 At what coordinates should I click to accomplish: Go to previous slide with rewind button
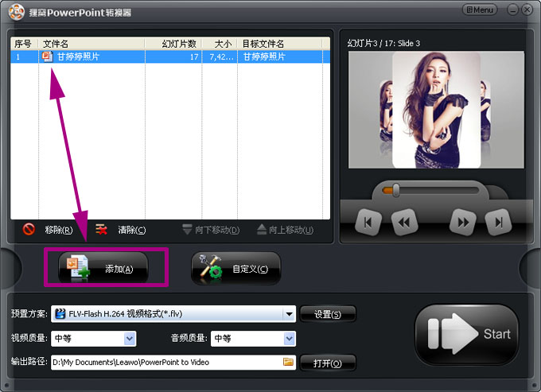pos(404,223)
